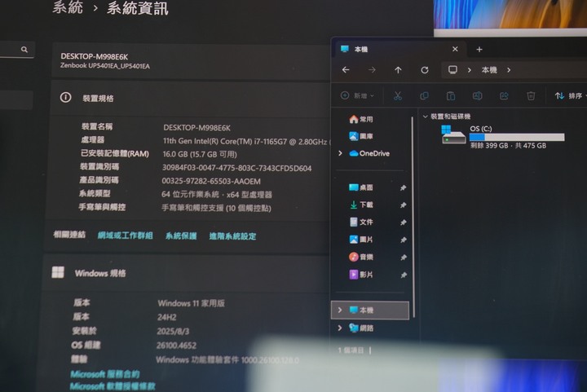Image resolution: width=587 pixels, height=392 pixels.
Task: Click the pin icon beside 影片
Action: (x=404, y=275)
